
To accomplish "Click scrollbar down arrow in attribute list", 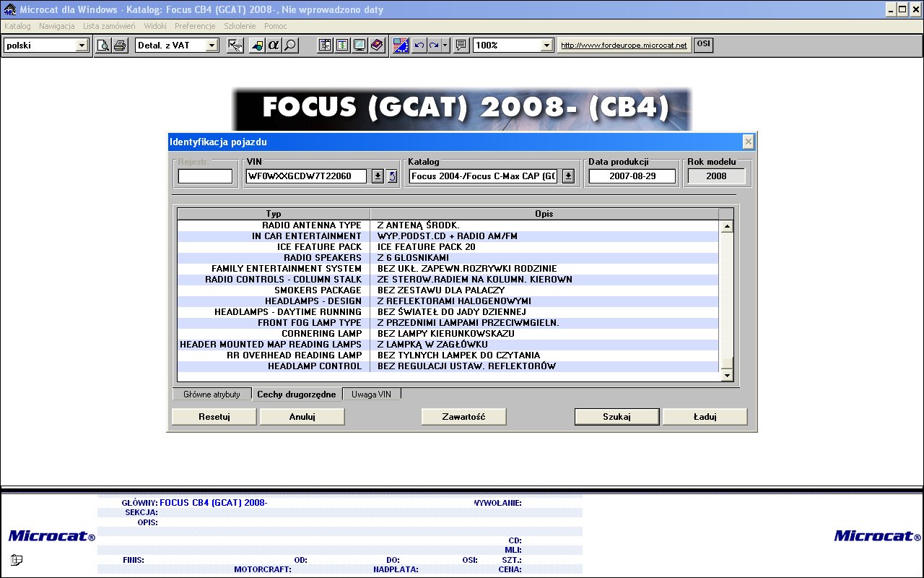I will [x=728, y=376].
